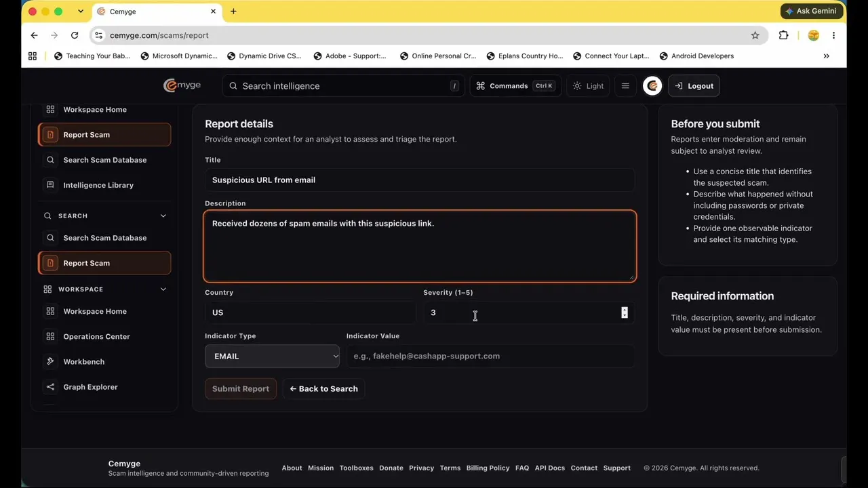Viewport: 868px width, 488px height.
Task: Open Intelligence Library in sidebar
Action: [104, 185]
